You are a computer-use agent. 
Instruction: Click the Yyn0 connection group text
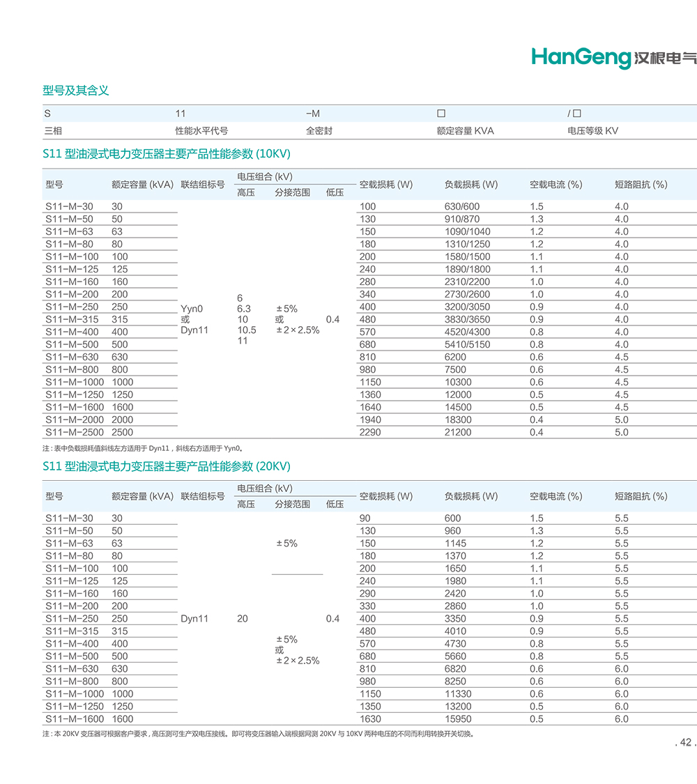(192, 308)
